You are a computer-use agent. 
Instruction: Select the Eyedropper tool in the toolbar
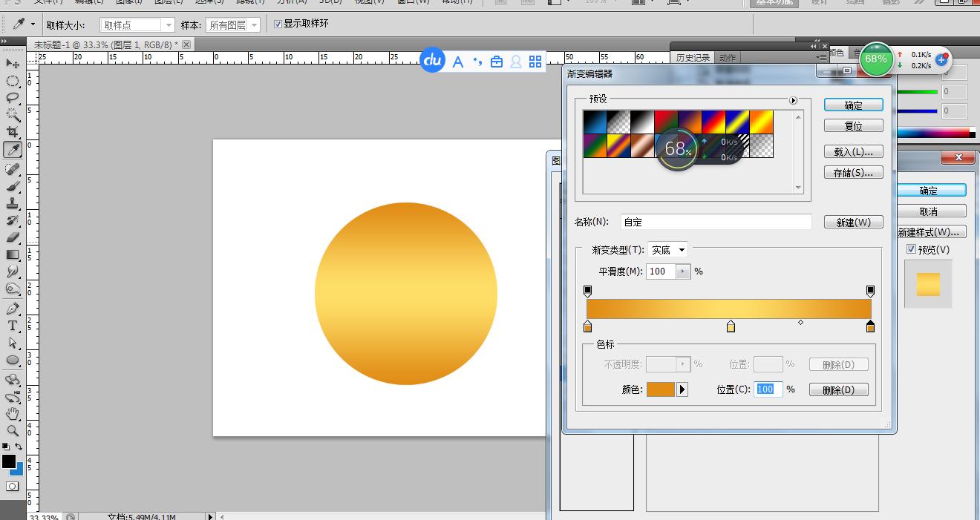tap(10, 149)
